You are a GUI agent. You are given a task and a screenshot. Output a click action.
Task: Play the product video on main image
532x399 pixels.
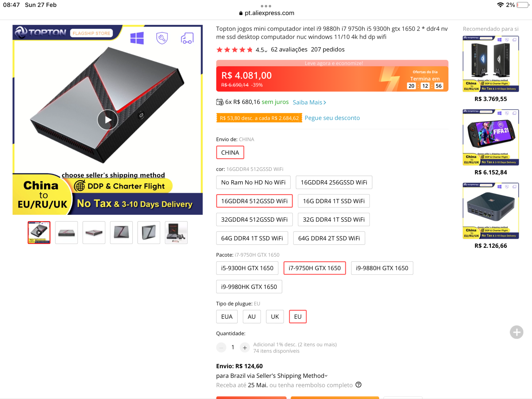108,120
